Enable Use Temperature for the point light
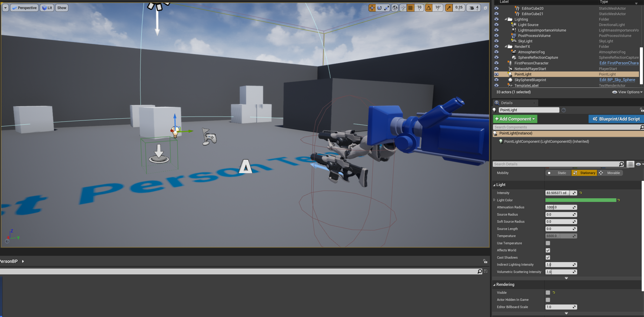The image size is (644, 317). click(x=548, y=243)
